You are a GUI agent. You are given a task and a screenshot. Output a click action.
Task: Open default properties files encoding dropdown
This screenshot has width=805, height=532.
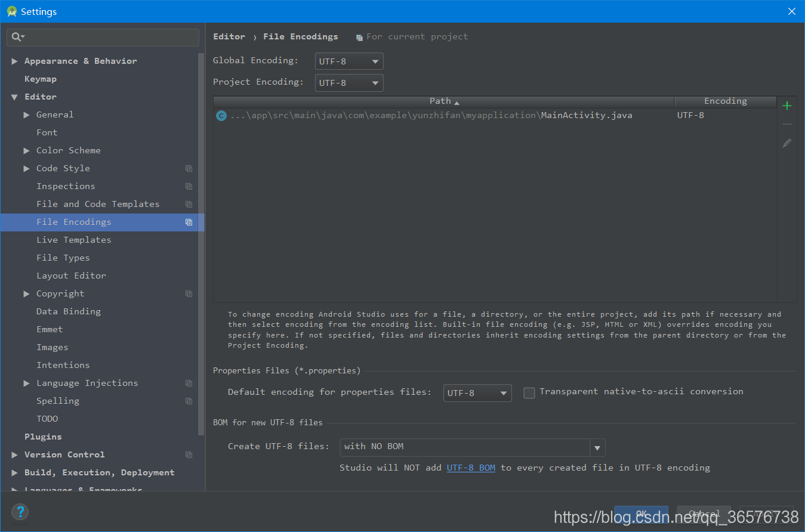click(x=477, y=393)
